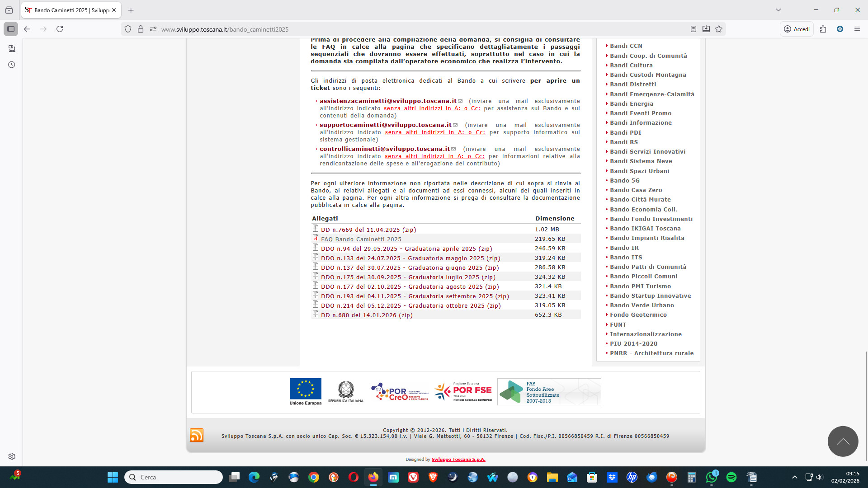The image size is (868, 488).
Task: Click the RSS feed icon in footer
Action: pos(196,435)
